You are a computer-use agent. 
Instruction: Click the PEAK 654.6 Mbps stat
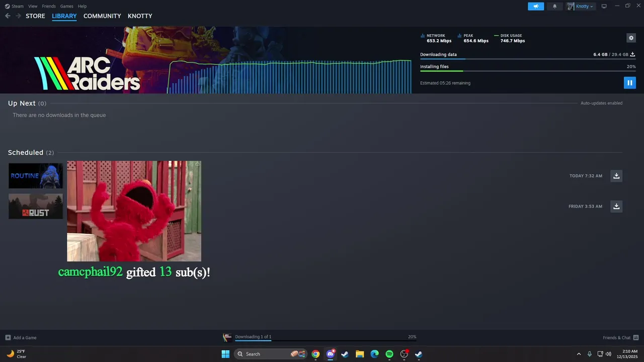click(473, 38)
